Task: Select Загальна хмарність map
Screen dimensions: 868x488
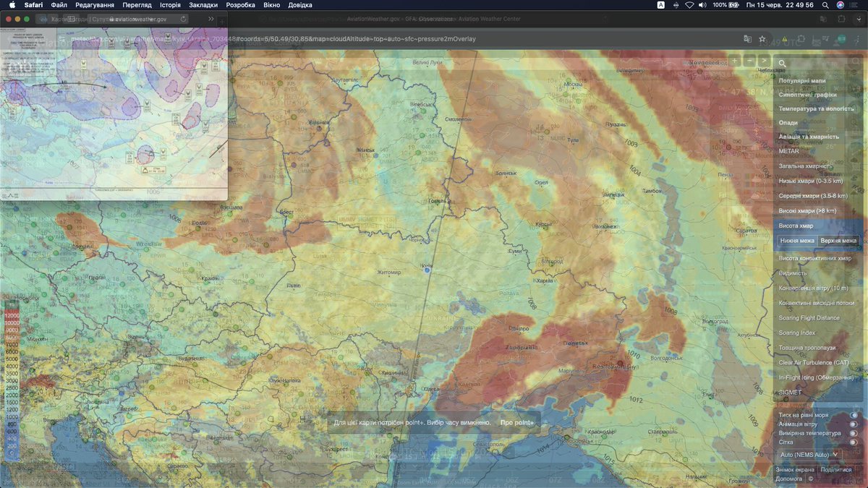Action: [806, 166]
